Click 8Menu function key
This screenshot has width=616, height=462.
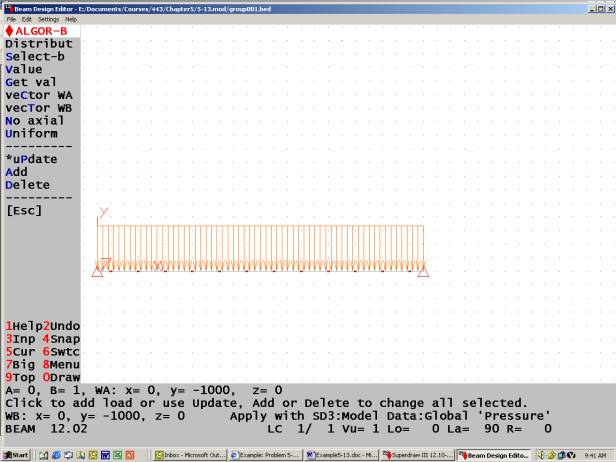tap(61, 365)
